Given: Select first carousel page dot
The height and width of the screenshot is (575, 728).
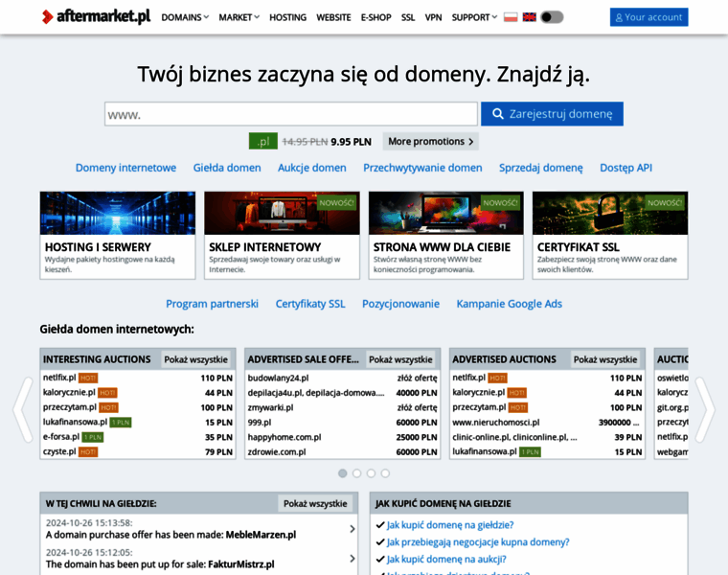Looking at the screenshot, I should [343, 473].
